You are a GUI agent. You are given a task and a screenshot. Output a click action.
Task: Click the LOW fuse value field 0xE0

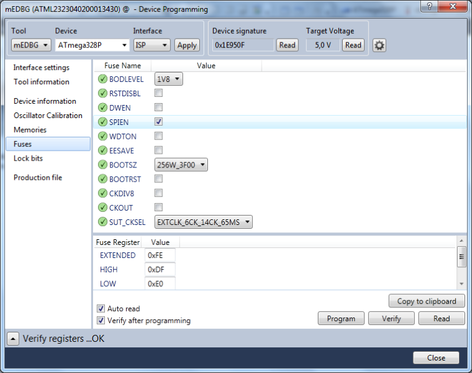coord(160,283)
